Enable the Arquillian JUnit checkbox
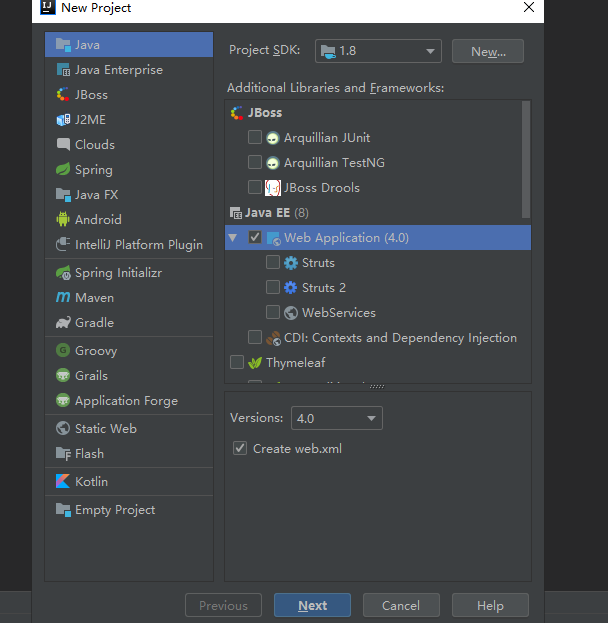This screenshot has width=608, height=623. coord(255,137)
